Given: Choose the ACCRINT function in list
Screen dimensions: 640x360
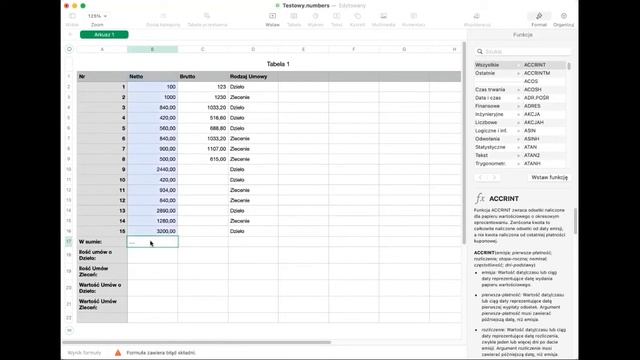Looking at the screenshot, I should coord(544,65).
